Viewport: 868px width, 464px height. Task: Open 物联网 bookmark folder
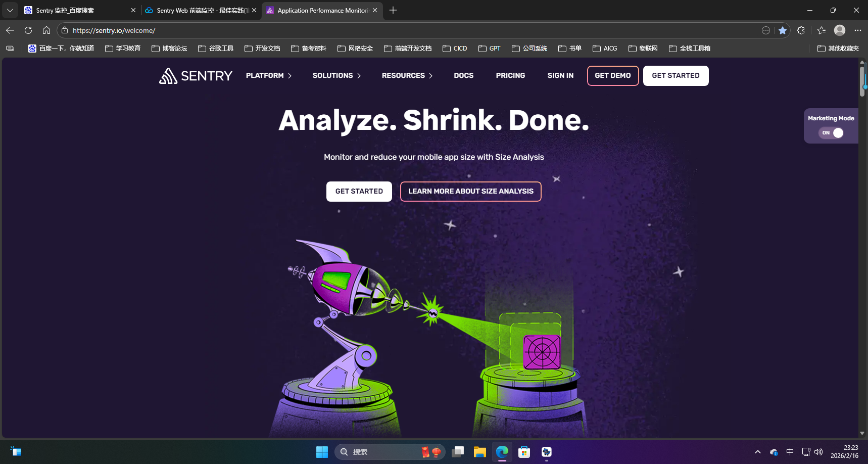tap(643, 49)
